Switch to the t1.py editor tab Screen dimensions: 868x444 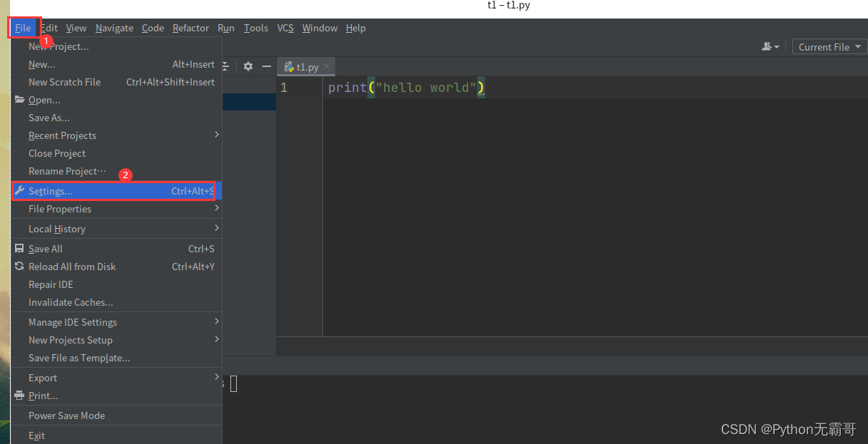307,67
